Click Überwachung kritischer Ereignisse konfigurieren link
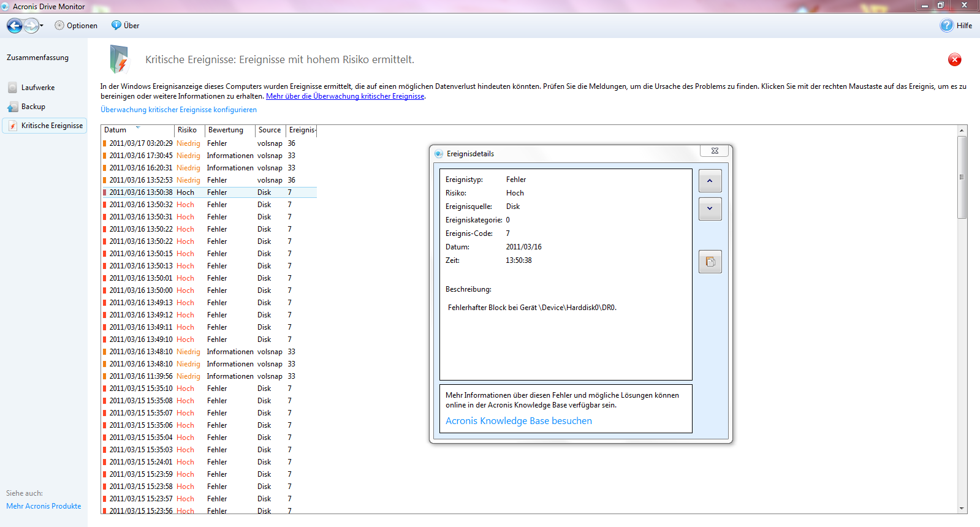Viewport: 980px width, 527px height. 178,110
